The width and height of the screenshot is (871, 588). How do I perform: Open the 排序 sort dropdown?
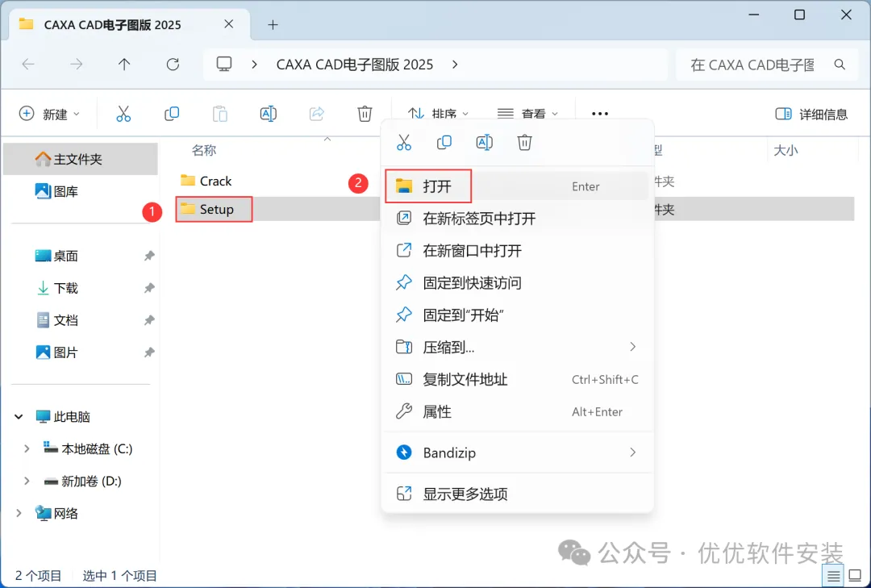[x=438, y=114]
